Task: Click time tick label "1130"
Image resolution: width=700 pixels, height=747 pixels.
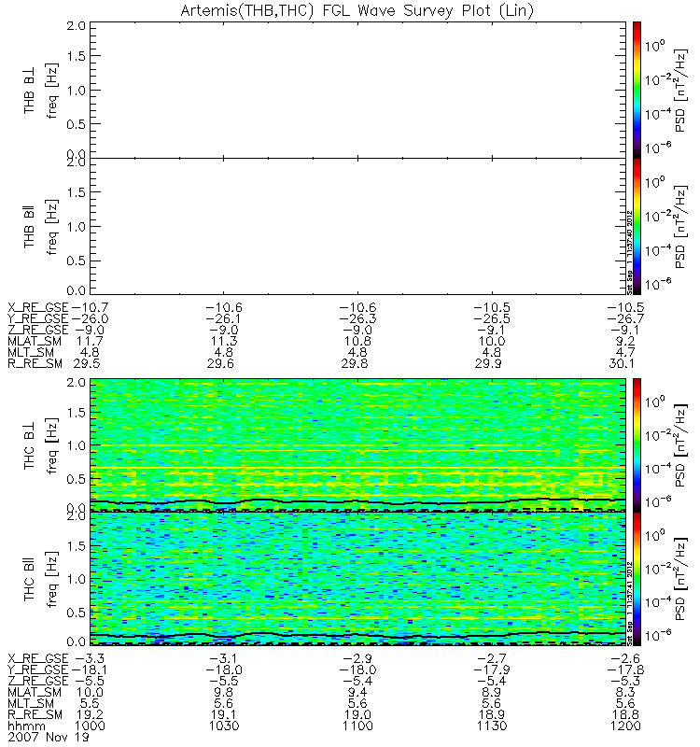Action: pyautogui.click(x=492, y=726)
